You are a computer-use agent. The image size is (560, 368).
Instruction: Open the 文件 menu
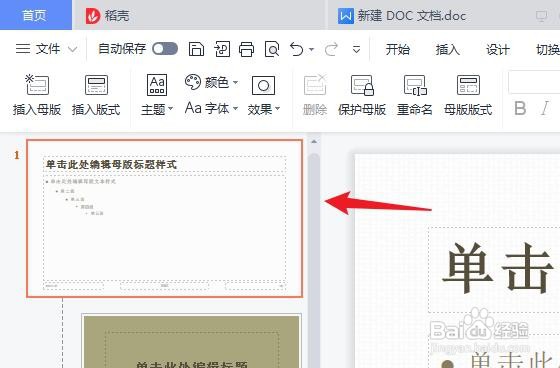pos(38,49)
